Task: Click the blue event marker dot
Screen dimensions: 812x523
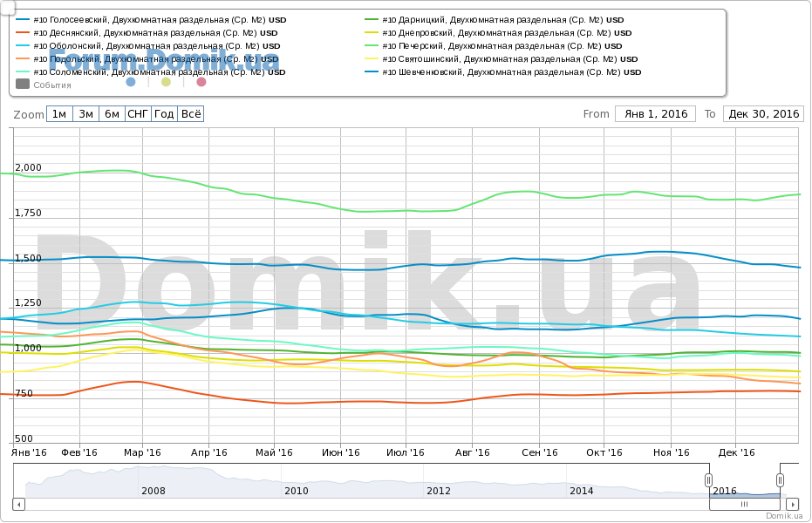Action: (131, 82)
